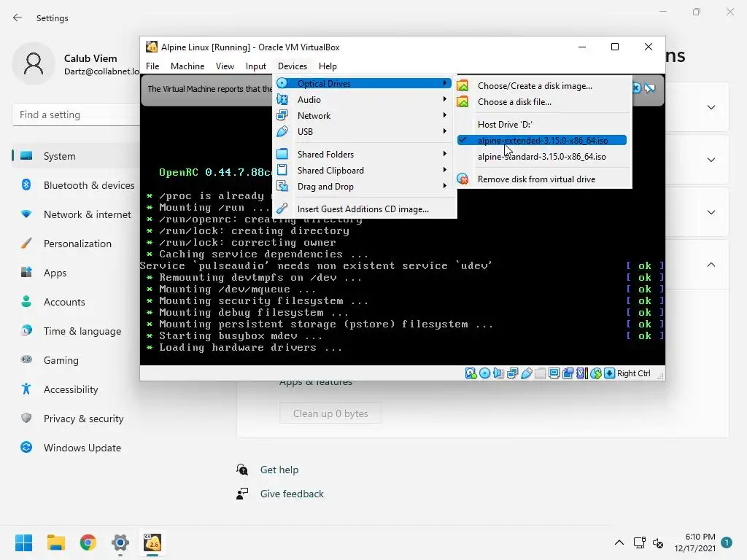Click the Get help link

tap(279, 470)
